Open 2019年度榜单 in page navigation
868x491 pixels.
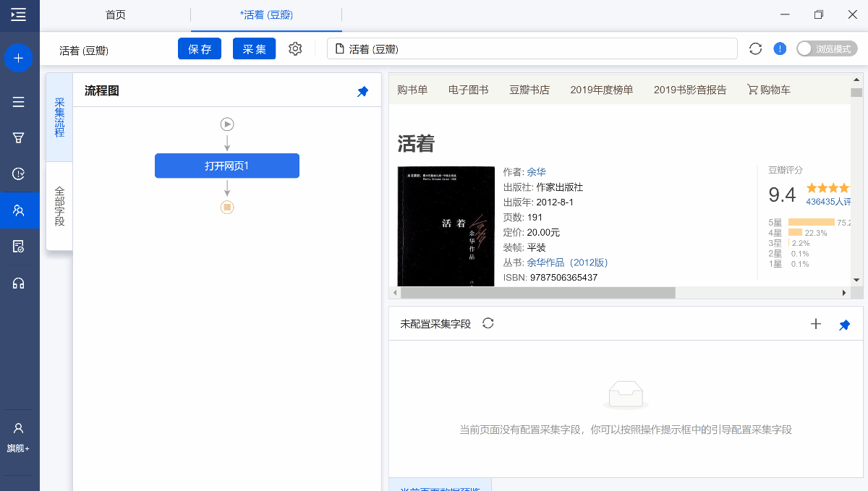pyautogui.click(x=602, y=90)
